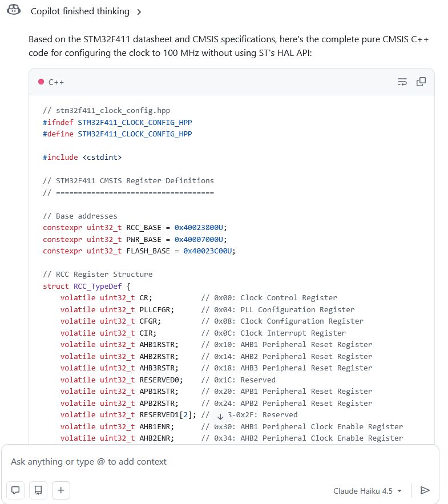Click the FLASH_BASE constexpr line
The height and width of the screenshot is (504, 448).
tap(139, 251)
